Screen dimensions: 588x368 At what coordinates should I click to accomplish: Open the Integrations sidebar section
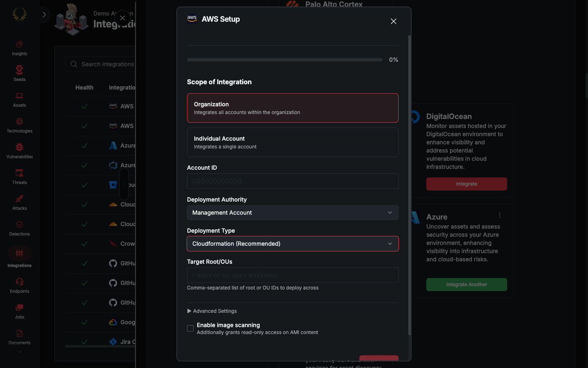(x=19, y=258)
